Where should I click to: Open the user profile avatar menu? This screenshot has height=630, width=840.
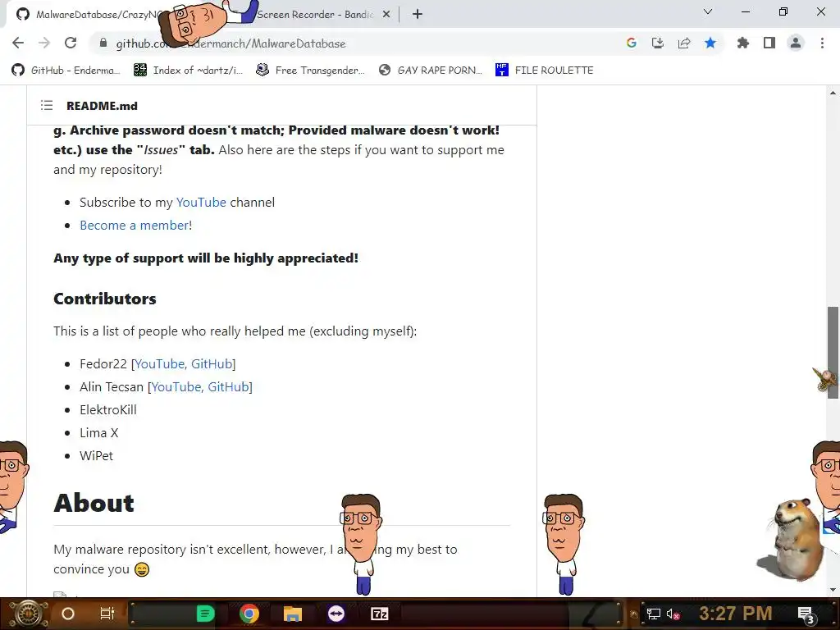(x=796, y=43)
